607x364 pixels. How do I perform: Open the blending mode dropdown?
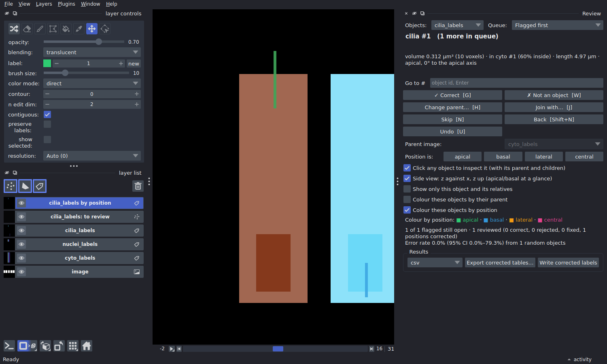tap(92, 52)
